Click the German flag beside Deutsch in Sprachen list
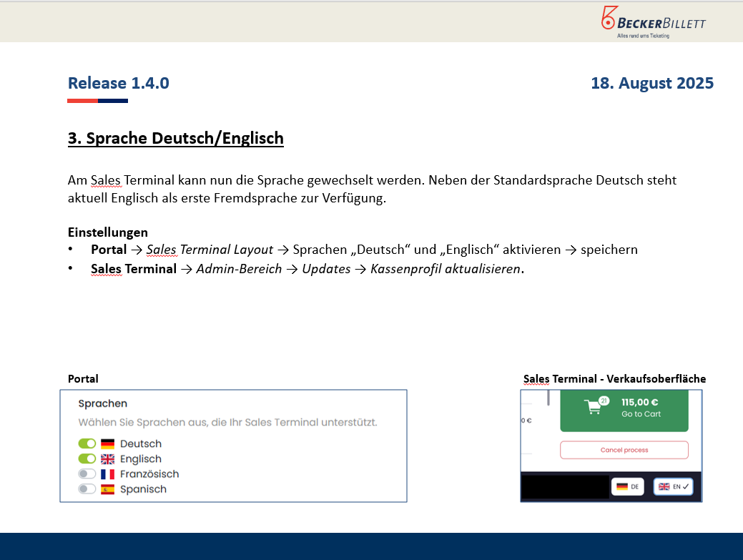The height and width of the screenshot is (560, 743). tap(107, 444)
